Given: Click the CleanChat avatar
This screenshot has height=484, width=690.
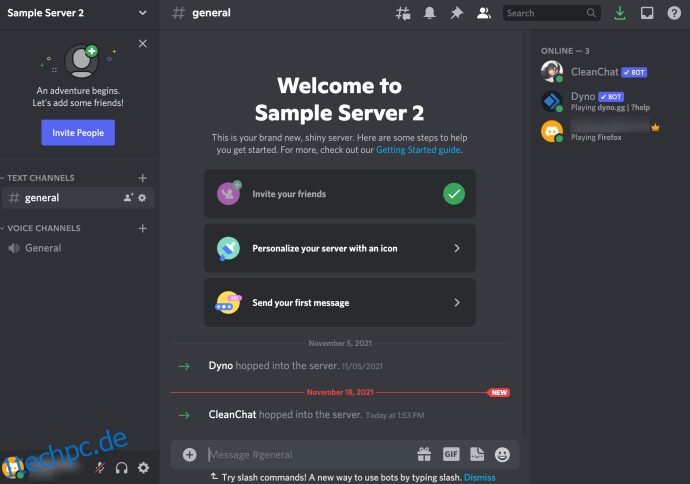Looking at the screenshot, I should click(x=552, y=72).
